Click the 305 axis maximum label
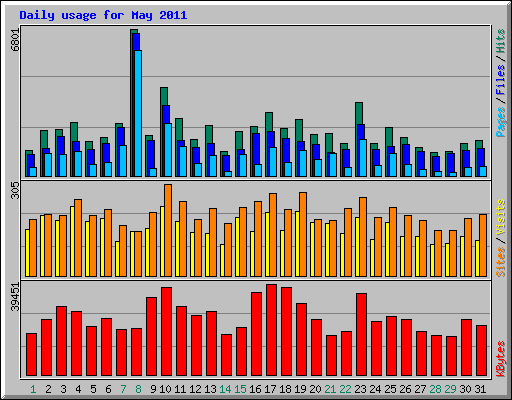Screen dimensions: 512x400 point(15,191)
